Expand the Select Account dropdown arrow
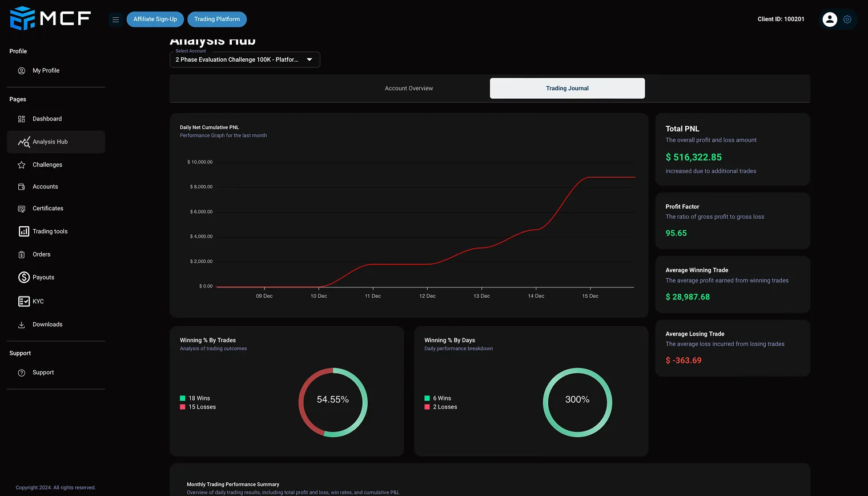The image size is (868, 496). (310, 59)
